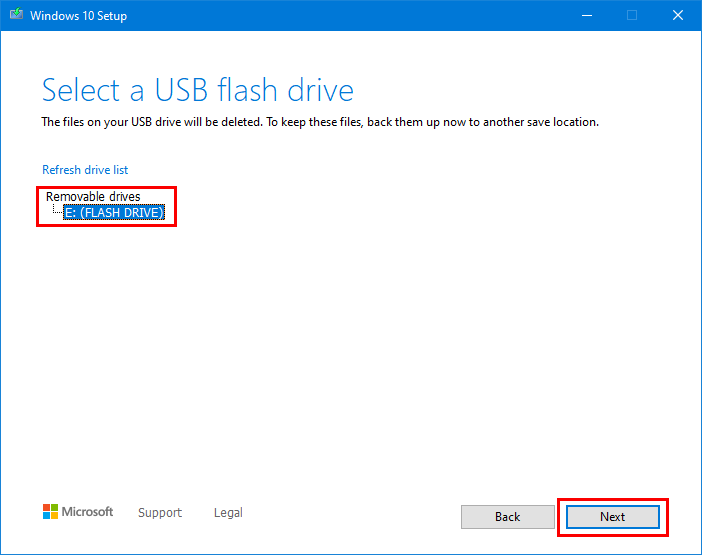
Task: Click the "Windows 10 Setup" title text
Action: click(78, 16)
